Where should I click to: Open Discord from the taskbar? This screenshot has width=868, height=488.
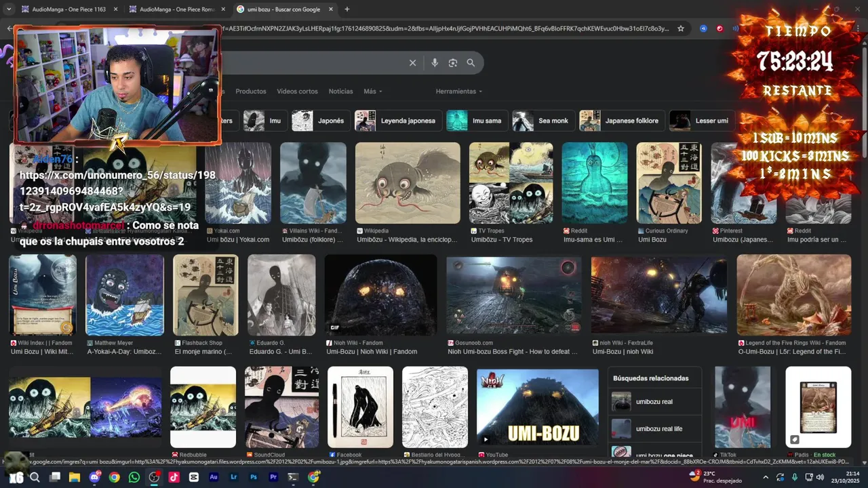[94, 477]
